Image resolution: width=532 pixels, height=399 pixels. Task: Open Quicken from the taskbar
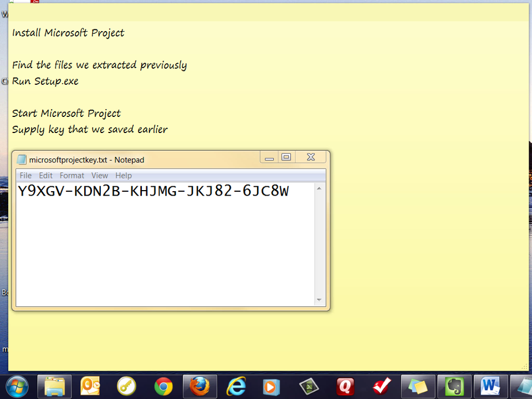tap(345, 386)
